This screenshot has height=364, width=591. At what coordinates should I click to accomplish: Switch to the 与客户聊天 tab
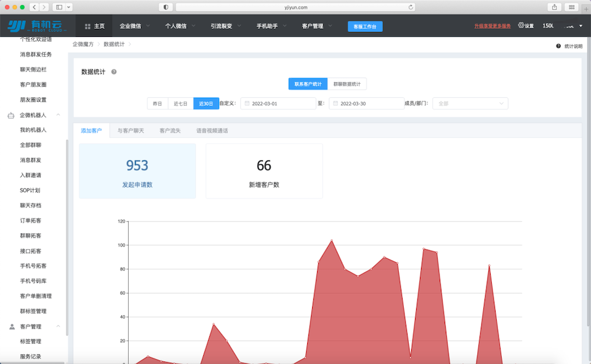131,130
